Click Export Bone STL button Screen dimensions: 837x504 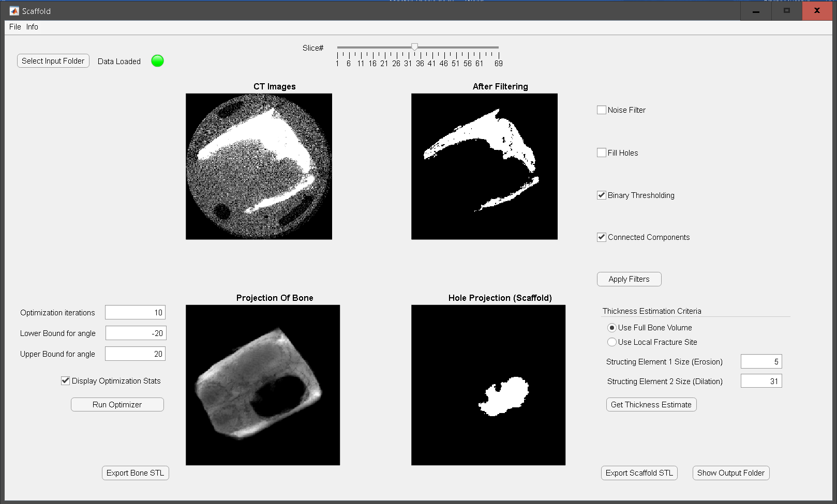(x=136, y=473)
